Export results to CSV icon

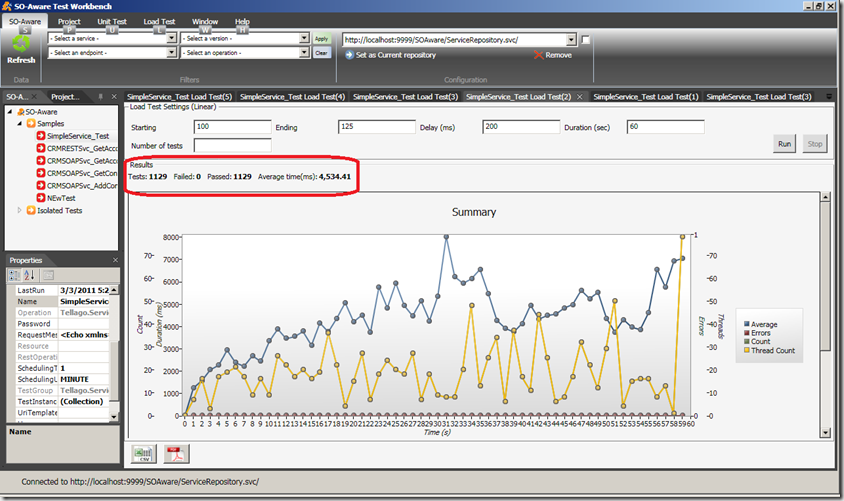144,454
